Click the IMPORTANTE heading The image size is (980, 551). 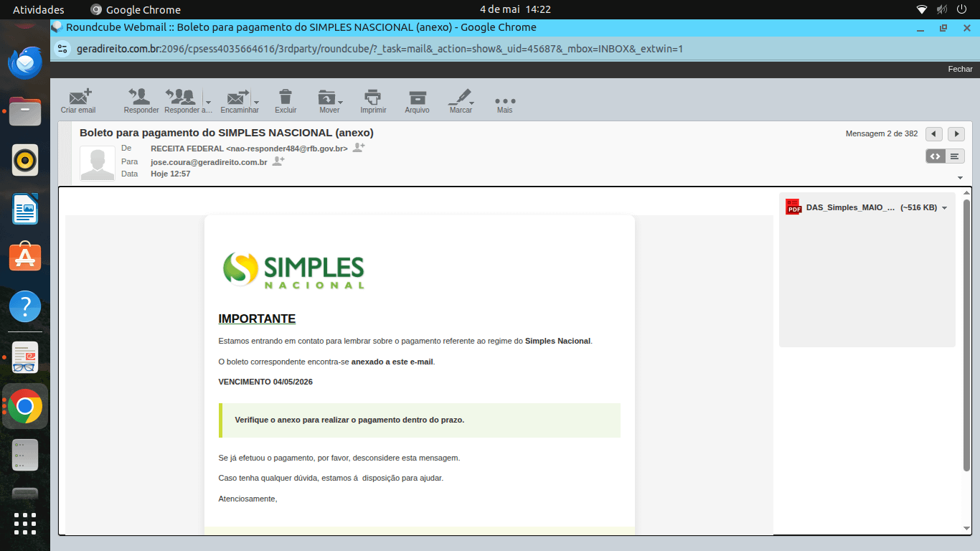pyautogui.click(x=257, y=319)
